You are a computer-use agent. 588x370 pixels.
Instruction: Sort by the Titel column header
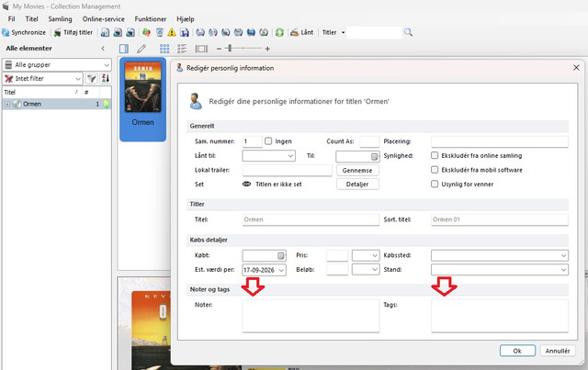42,92
